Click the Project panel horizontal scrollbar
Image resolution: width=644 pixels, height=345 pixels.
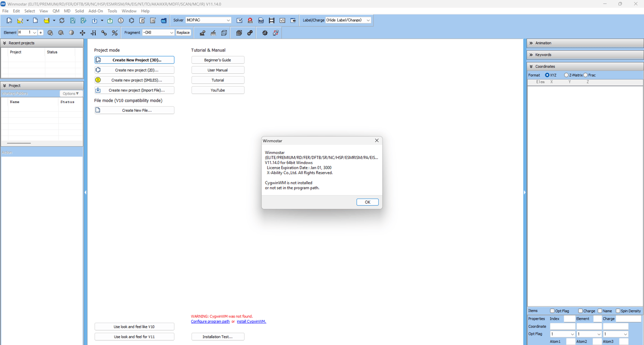tap(19, 143)
